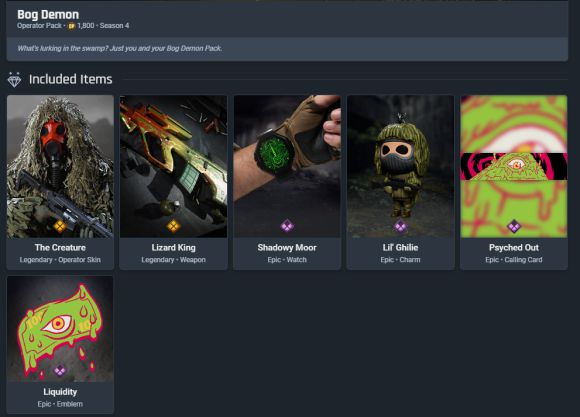This screenshot has width=580, height=417.
Task: Open The Creature operator skin image
Action: tap(60, 166)
